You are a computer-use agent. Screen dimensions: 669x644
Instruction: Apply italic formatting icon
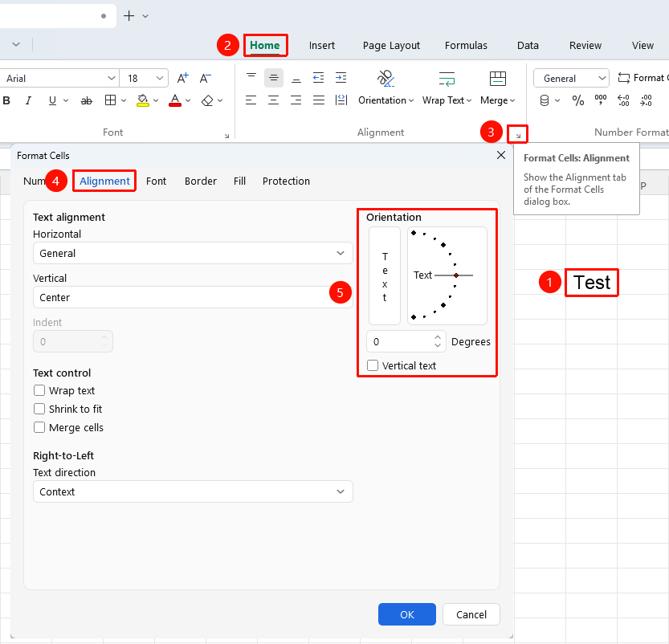pos(28,100)
